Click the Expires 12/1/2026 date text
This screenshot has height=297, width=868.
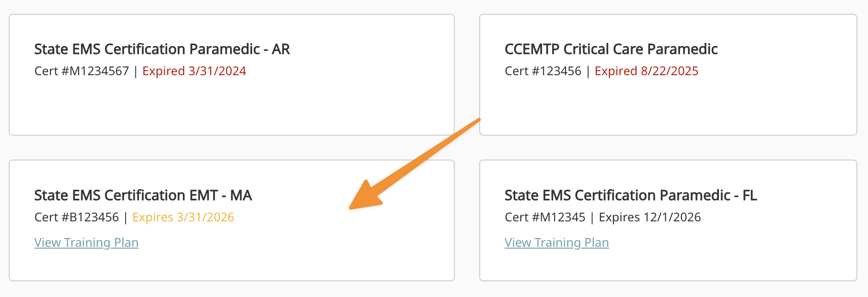click(650, 217)
